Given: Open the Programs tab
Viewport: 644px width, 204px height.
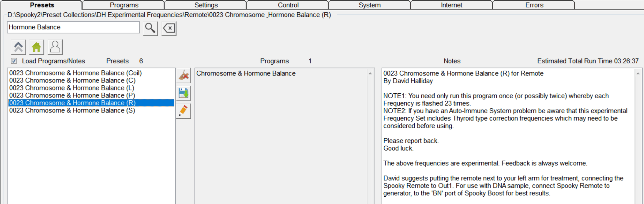Looking at the screenshot, I should point(124,5).
